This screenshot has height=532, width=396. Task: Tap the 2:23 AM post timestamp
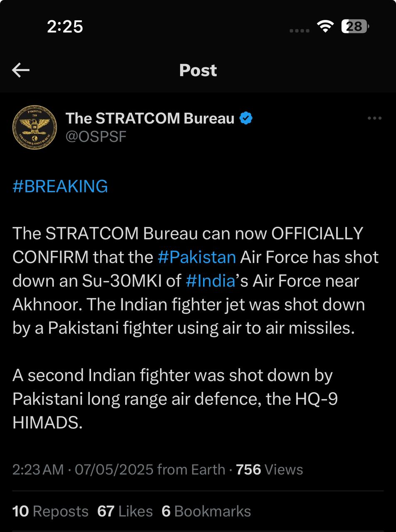(38, 470)
